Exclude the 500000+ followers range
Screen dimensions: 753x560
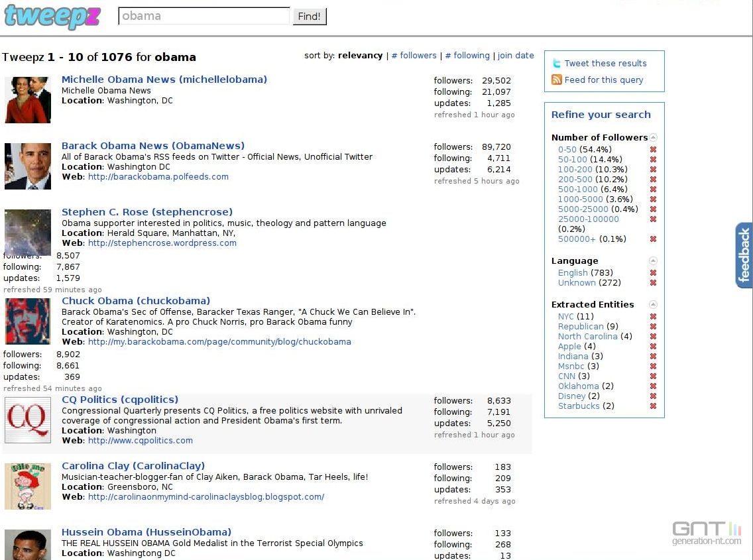coord(653,239)
